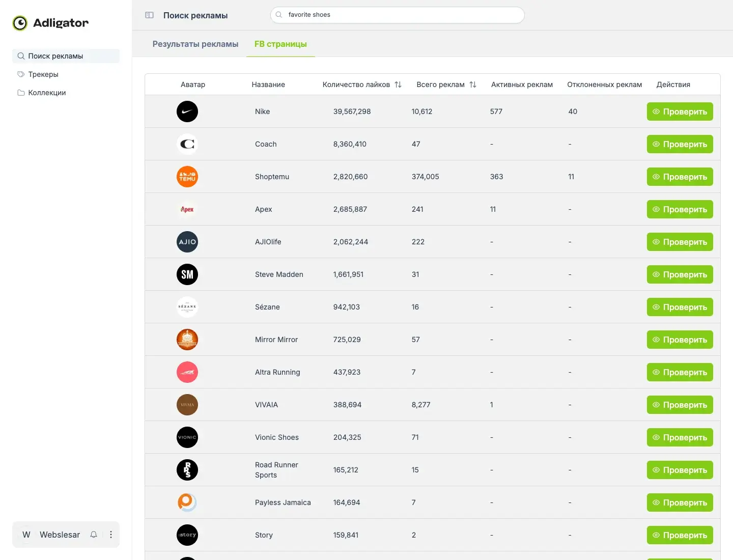Click the Coach page avatar
Image resolution: width=733 pixels, height=560 pixels.
187,144
